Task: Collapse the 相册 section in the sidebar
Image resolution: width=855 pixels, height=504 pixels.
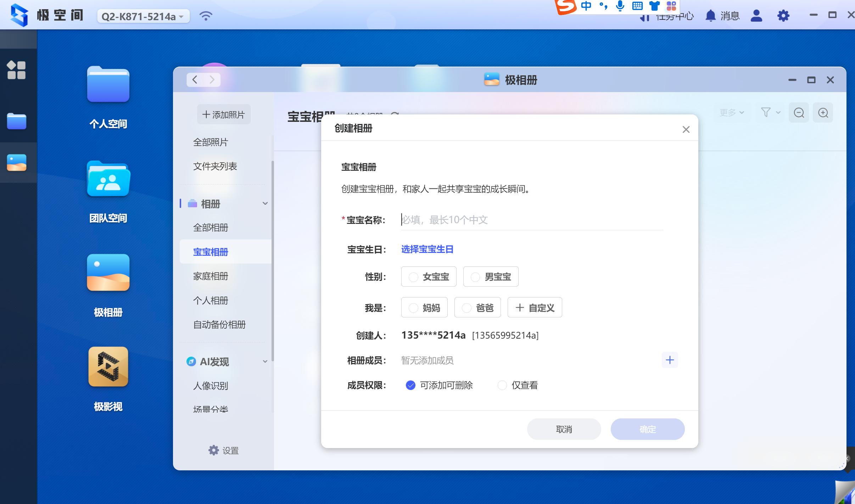Action: coord(265,203)
